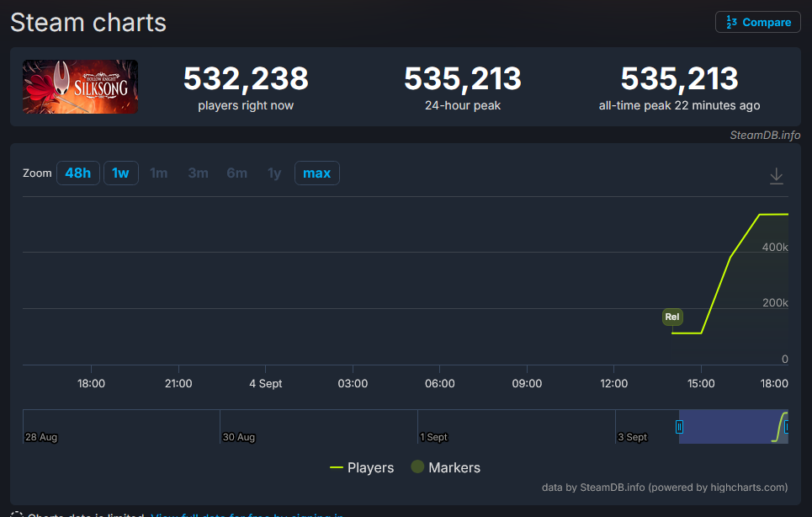This screenshot has height=517, width=812.
Task: Choose the 3m zoom option
Action: coord(198,173)
